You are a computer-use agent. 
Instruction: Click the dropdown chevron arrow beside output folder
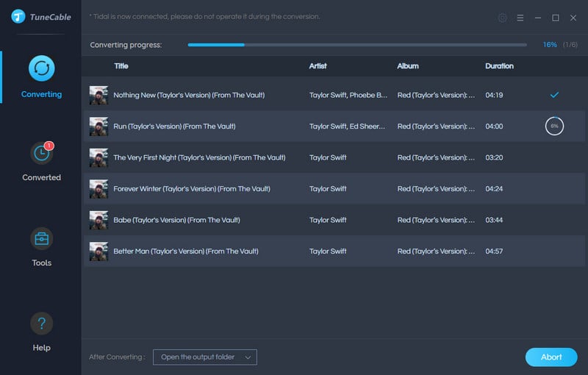tap(248, 357)
